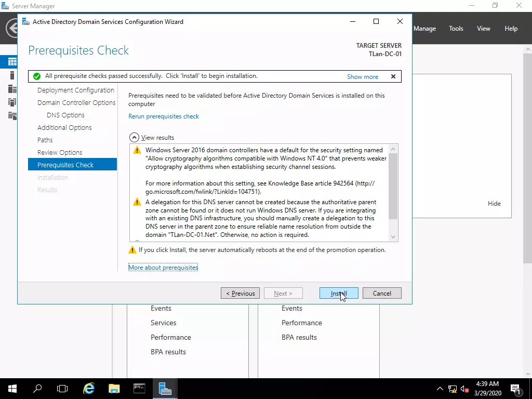
Task: Select Deployment Configuration step
Action: [x=76, y=90]
